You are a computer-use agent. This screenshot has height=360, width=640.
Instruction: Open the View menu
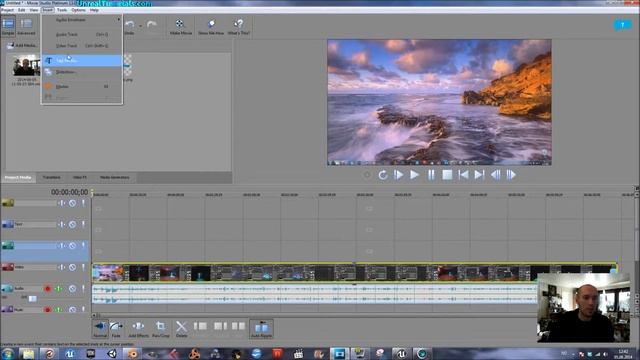click(x=34, y=10)
